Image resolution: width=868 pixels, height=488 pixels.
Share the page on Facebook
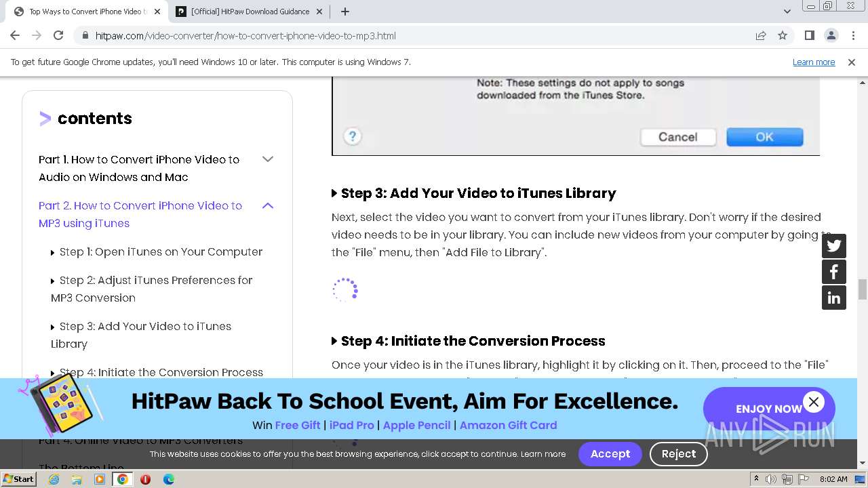(x=834, y=272)
